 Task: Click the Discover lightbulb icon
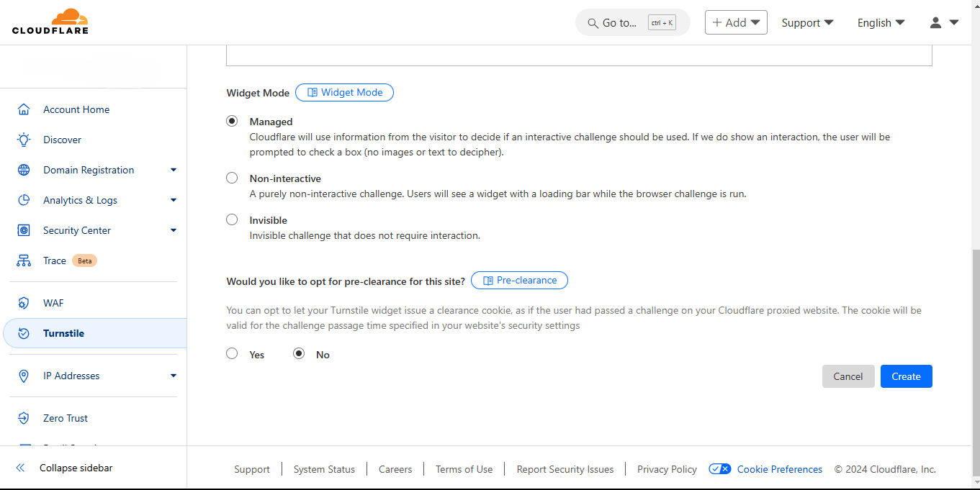click(x=24, y=140)
